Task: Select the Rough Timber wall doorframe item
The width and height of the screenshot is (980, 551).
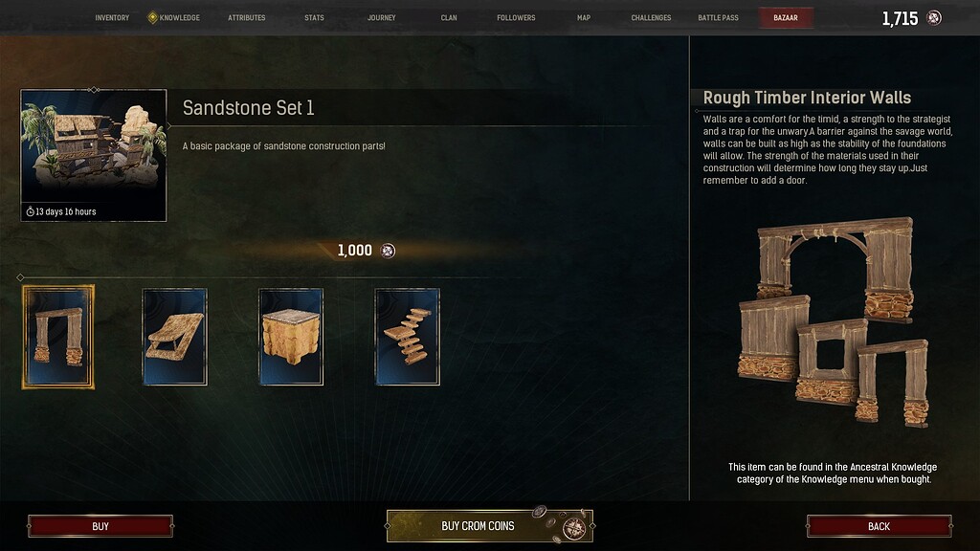Action: [x=58, y=337]
